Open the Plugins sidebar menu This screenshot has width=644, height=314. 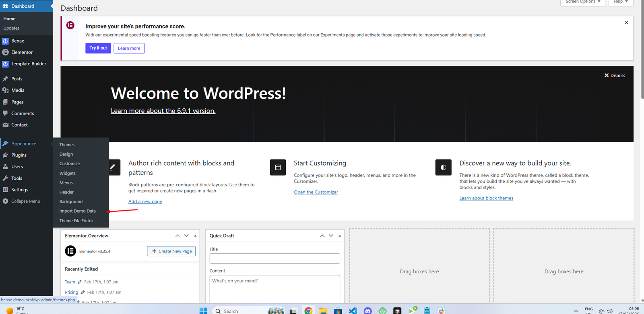(x=19, y=155)
